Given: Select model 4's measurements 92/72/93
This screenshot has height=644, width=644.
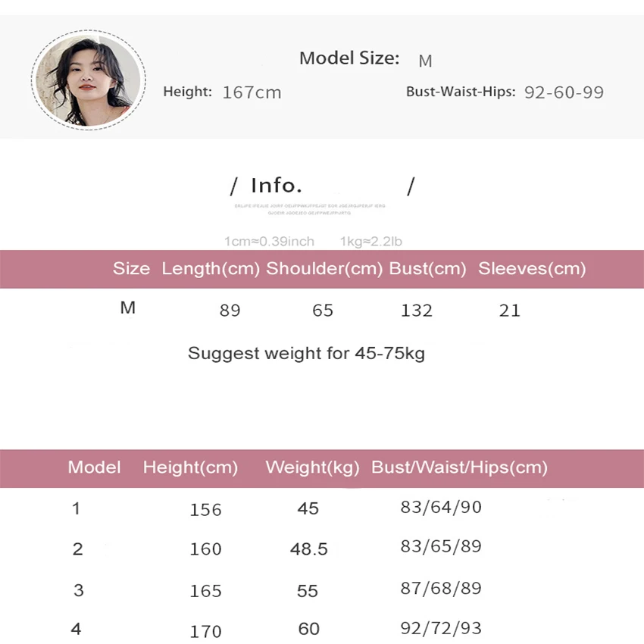Looking at the screenshot, I should click(x=441, y=627).
